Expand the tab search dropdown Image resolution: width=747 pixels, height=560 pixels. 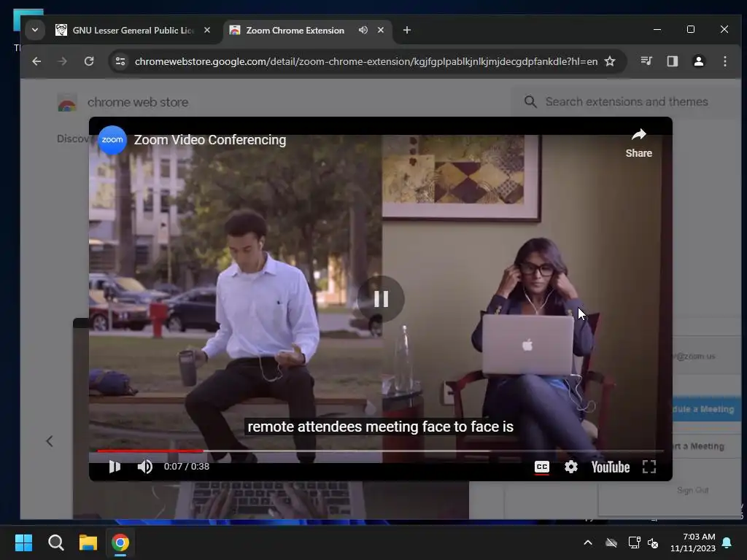click(x=35, y=30)
